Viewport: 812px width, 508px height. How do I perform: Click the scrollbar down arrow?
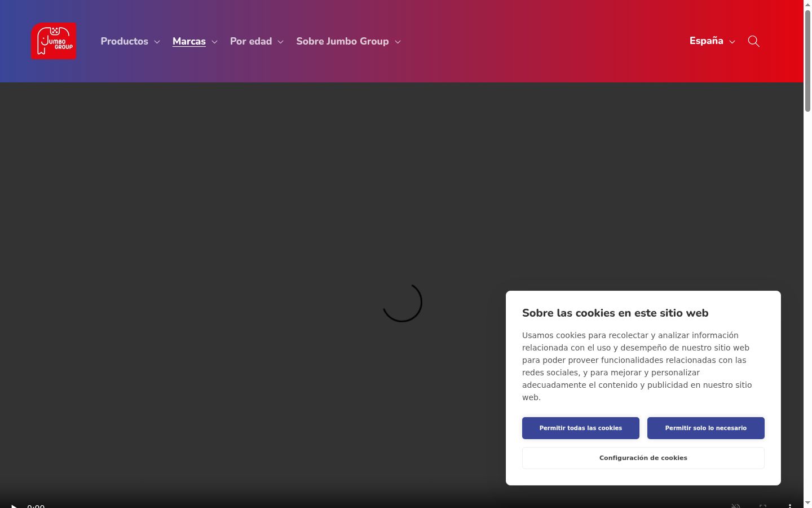(x=807, y=503)
